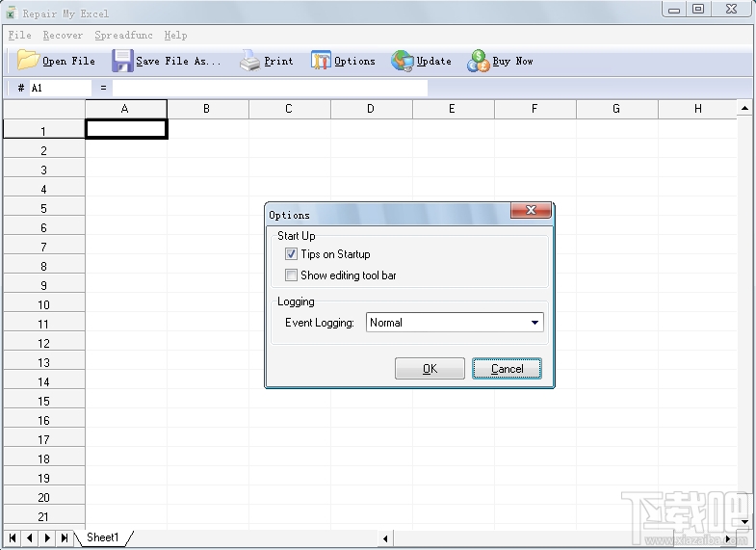Screen dimensions: 756x550
Task: Open the Help menu
Action: click(175, 36)
